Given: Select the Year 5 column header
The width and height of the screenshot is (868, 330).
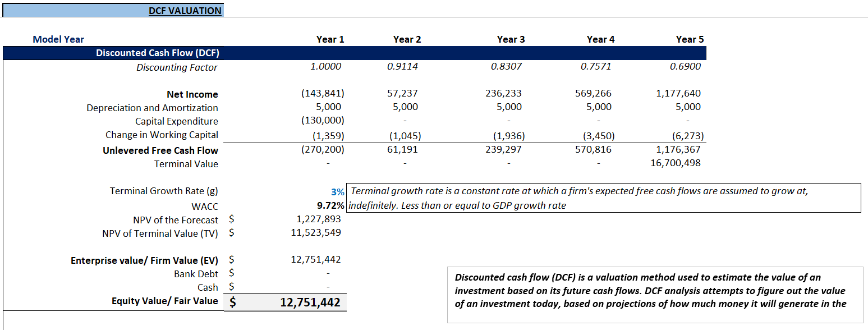Looking at the screenshot, I should pos(690,39).
